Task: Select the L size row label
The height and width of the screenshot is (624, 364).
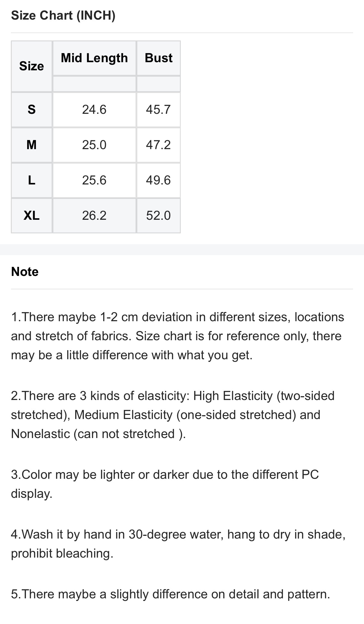Action: point(31,180)
